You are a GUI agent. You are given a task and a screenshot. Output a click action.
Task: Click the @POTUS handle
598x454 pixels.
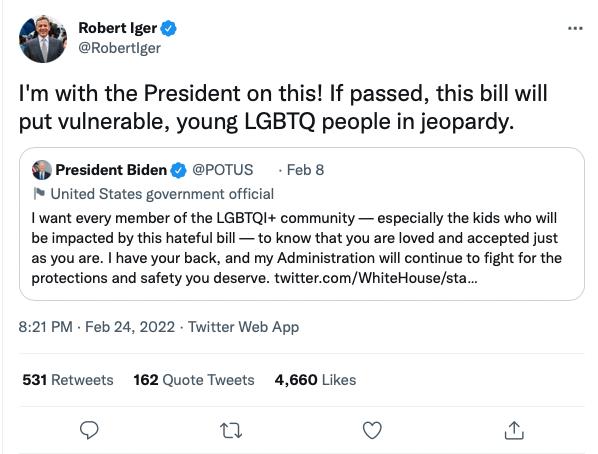pos(223,170)
